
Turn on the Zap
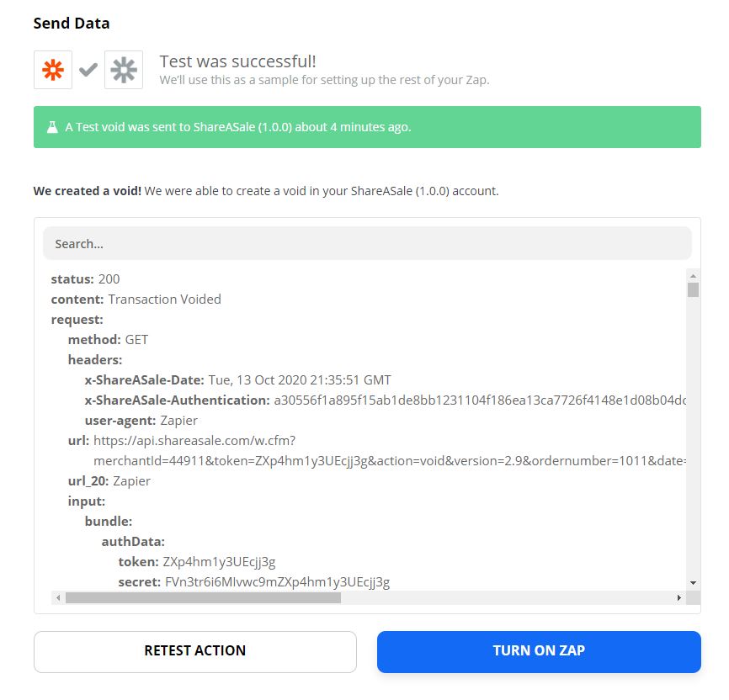539,651
